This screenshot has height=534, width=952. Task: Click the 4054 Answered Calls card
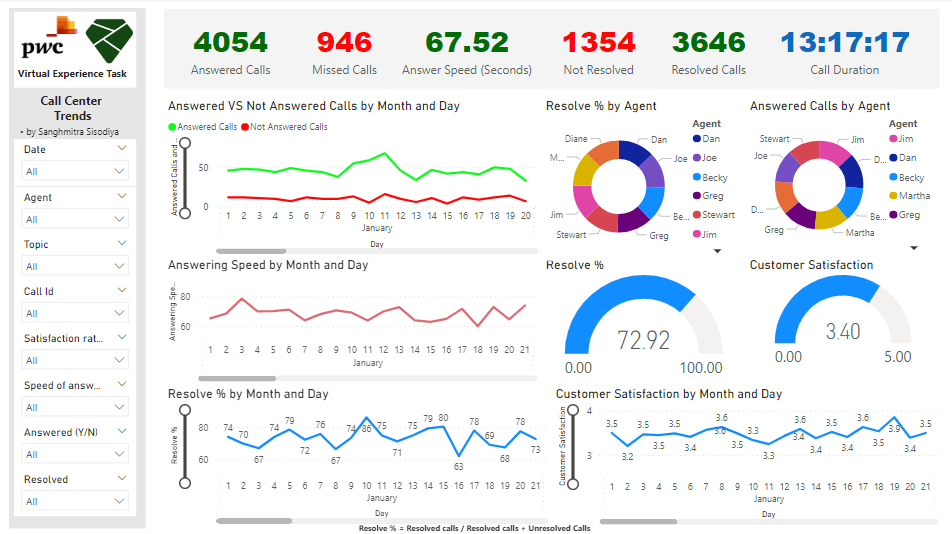231,52
